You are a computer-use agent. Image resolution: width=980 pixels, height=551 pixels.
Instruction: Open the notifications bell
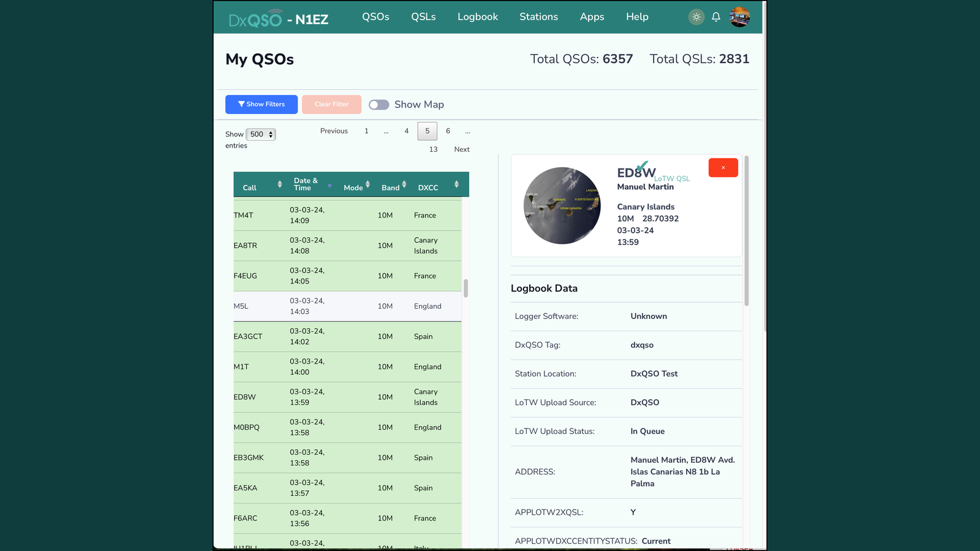point(716,17)
